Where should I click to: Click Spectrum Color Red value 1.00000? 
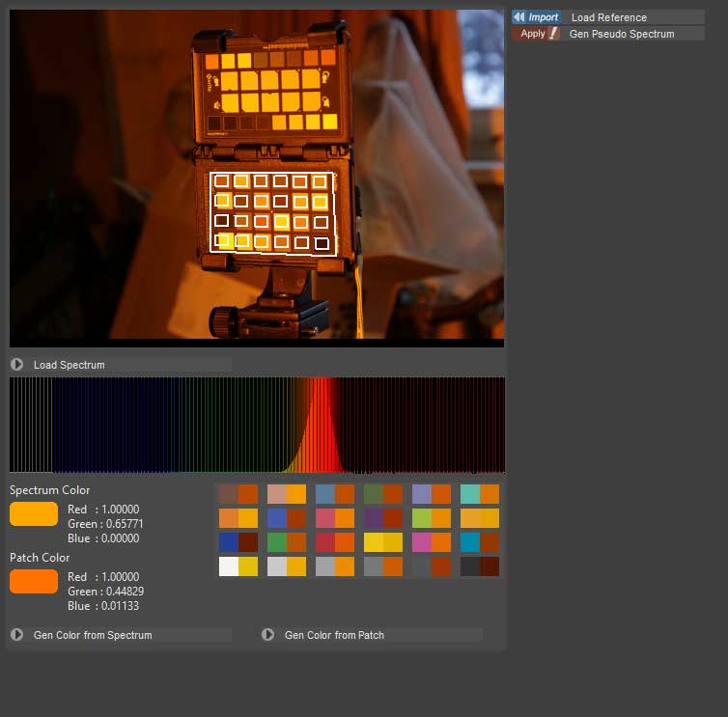121,510
